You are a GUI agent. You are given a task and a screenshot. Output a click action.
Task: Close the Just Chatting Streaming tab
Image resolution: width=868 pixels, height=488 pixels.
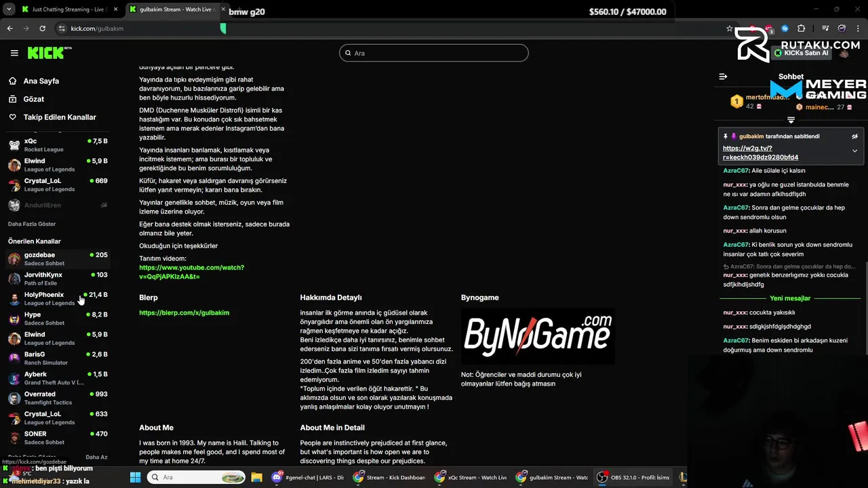115,9
